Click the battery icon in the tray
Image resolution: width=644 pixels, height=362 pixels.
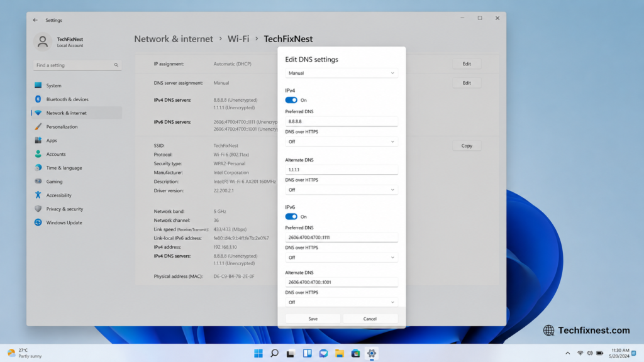(x=599, y=353)
